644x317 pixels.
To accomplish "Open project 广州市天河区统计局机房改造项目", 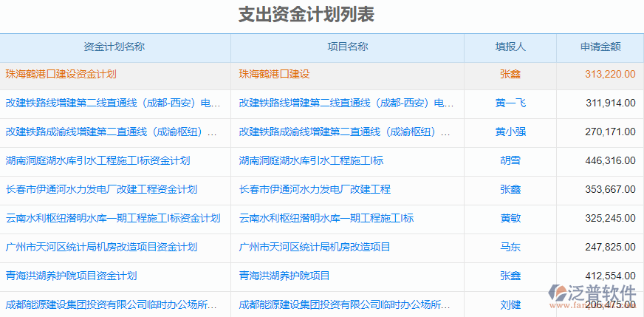I will [x=315, y=247].
